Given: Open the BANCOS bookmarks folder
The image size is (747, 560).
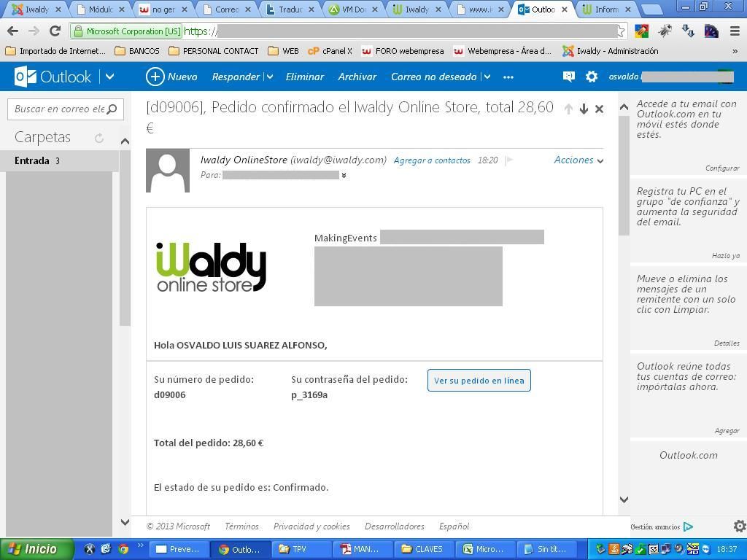Looking at the screenshot, I should [x=137, y=51].
